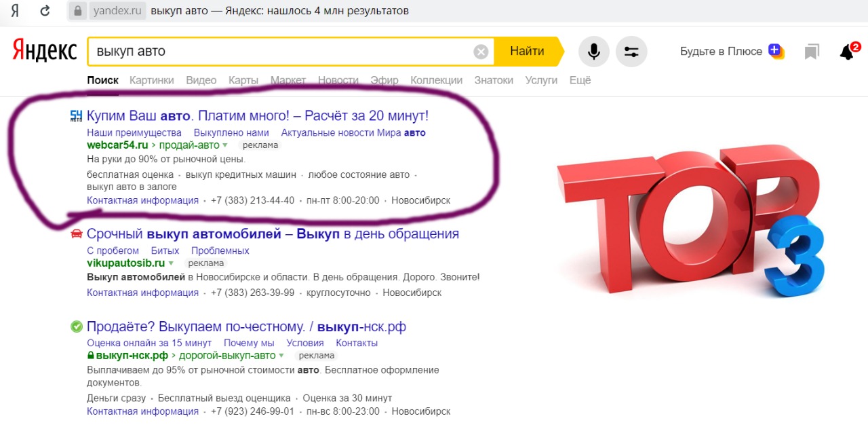Open the Битых sitelink

click(x=165, y=250)
